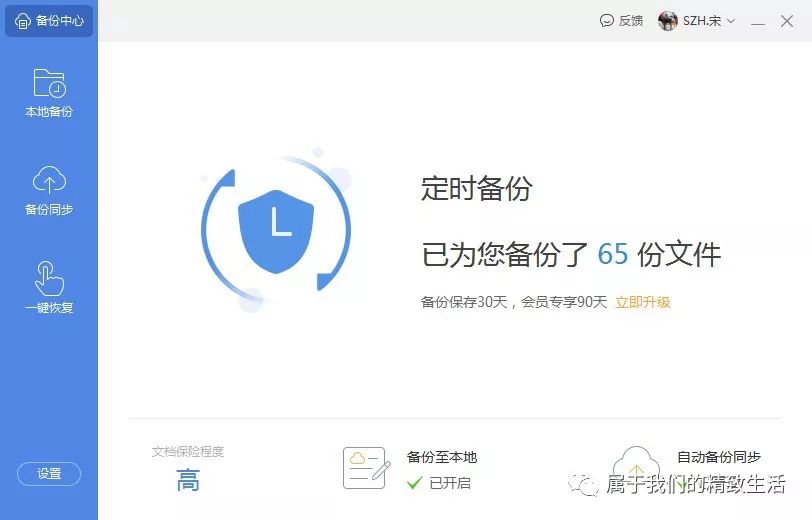Toggle the 已开启 status checkmark
Viewport: 812px width, 520px height.
pyautogui.click(x=414, y=483)
